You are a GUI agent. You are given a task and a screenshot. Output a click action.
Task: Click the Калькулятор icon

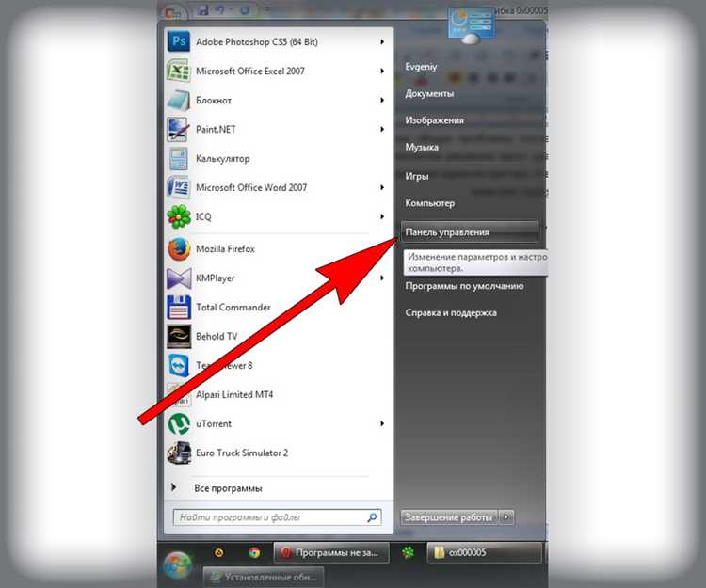[179, 158]
